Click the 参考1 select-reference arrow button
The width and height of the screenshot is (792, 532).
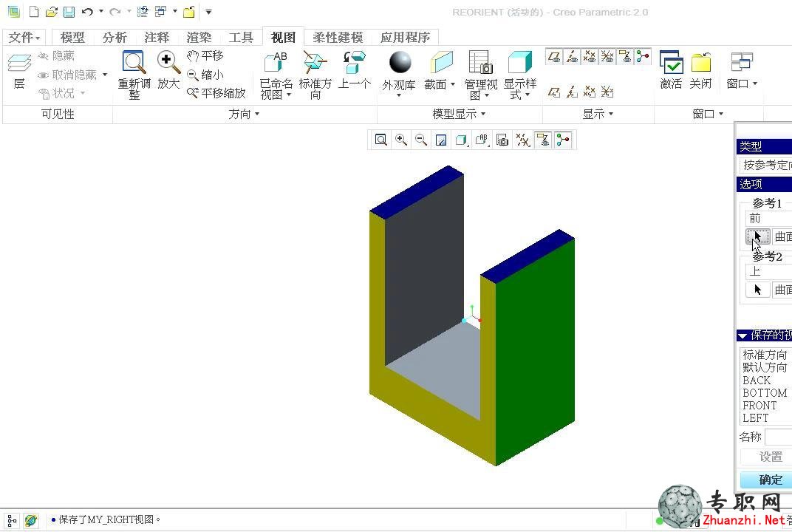pyautogui.click(x=758, y=236)
